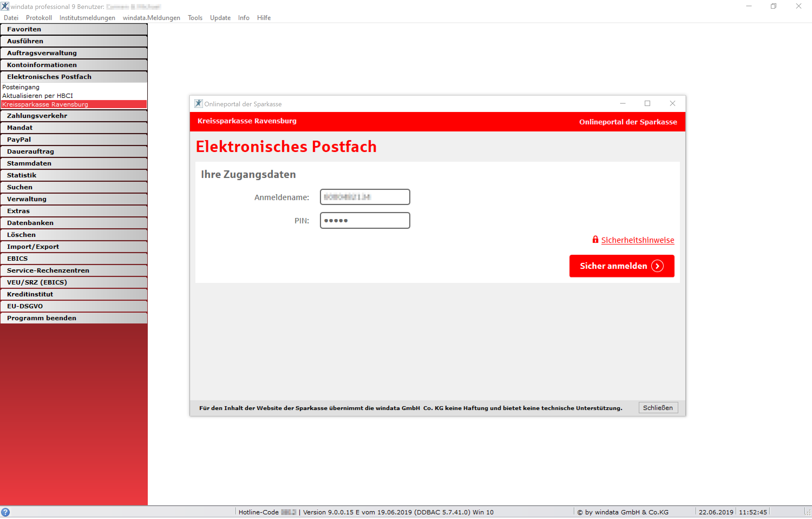
Task: Expand the Kreditinstitut section
Action: [74, 294]
